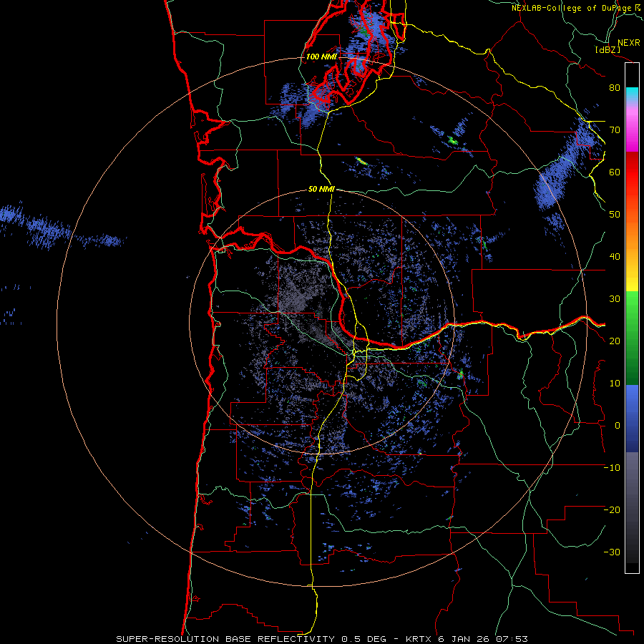
Task: Click the 100 NMI range ring label
Action: tap(321, 57)
